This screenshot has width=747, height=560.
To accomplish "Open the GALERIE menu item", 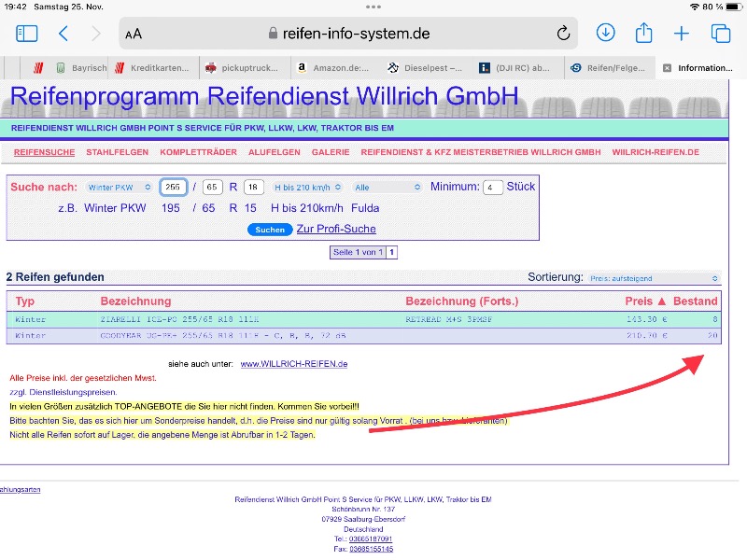I will 331,152.
